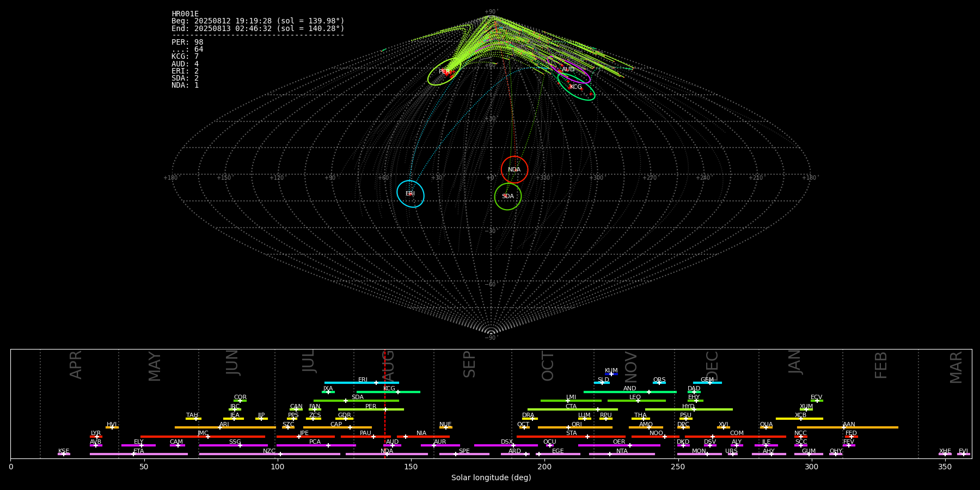Screen dimensions: 980x490
Task: Click the '...: 64' sporadic count entry
Action: tap(187, 50)
